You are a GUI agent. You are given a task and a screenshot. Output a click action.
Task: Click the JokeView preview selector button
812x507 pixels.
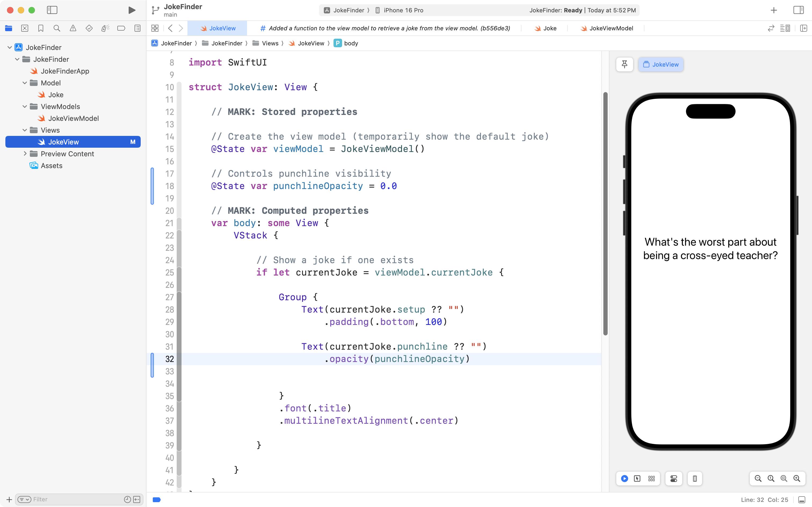pos(661,64)
